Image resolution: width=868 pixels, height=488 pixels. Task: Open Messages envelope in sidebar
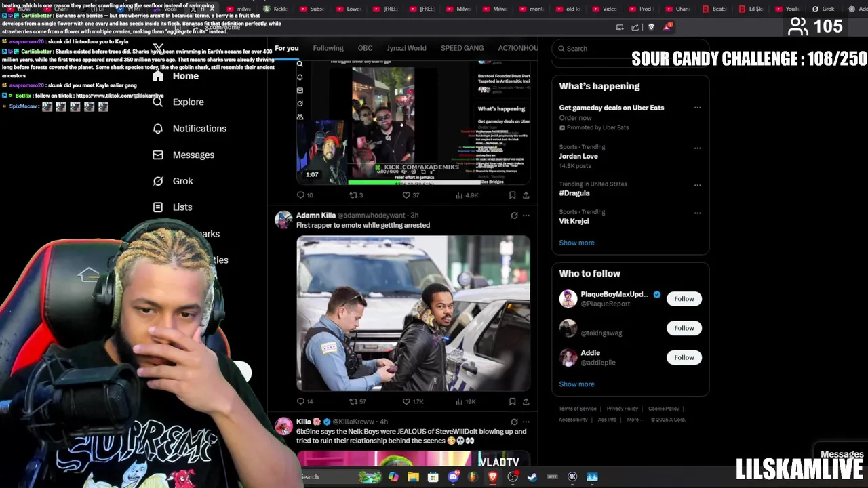click(183, 155)
